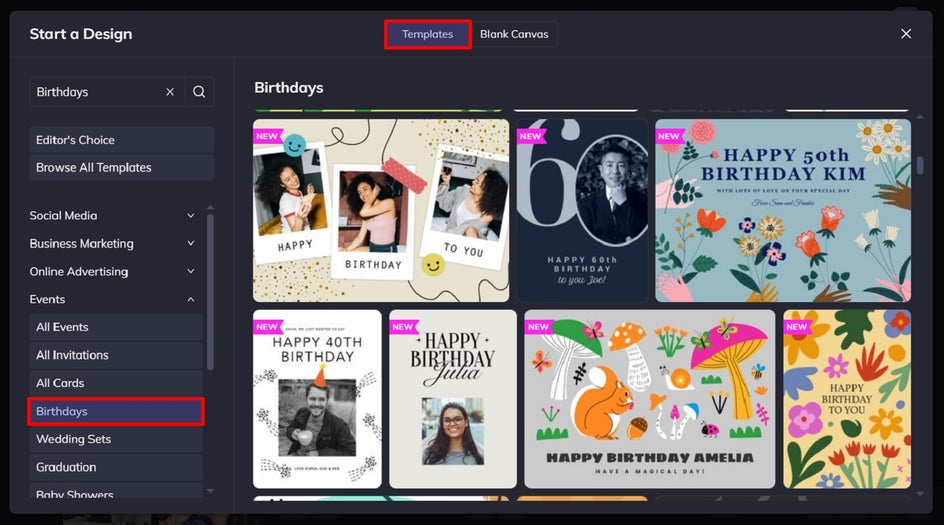Select the Birthdays subcategory

click(116, 411)
